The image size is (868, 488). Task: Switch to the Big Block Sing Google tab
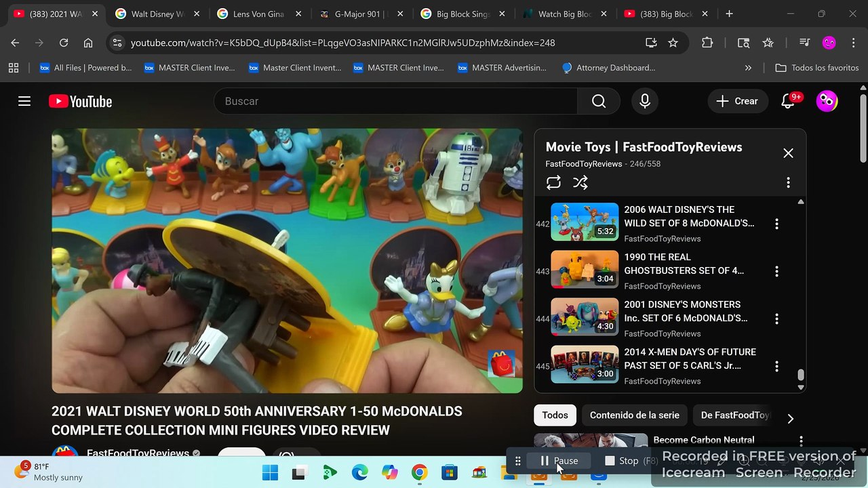pyautogui.click(x=461, y=14)
